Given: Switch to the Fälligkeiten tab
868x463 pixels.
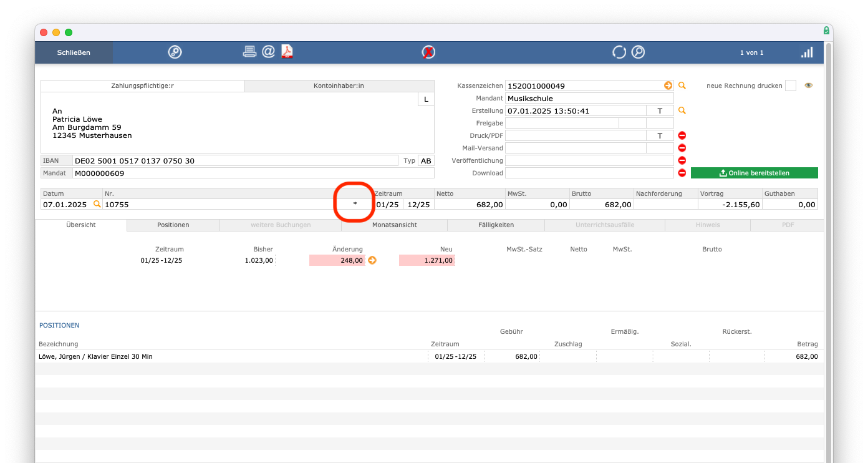Looking at the screenshot, I should pyautogui.click(x=496, y=225).
